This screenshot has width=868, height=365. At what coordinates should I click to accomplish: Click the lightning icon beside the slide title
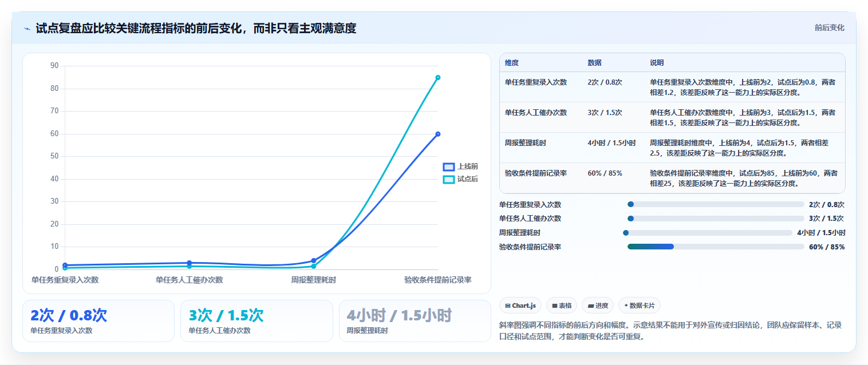click(27, 29)
